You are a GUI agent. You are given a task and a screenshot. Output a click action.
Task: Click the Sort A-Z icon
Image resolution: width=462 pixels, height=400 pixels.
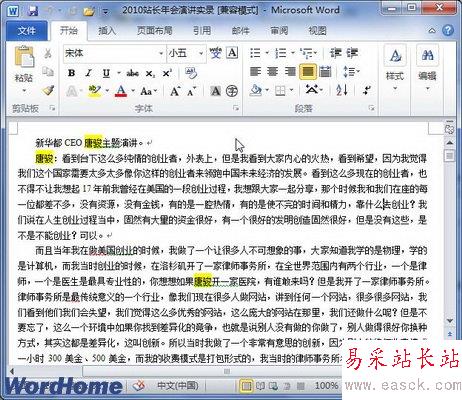pyautogui.click(x=342, y=90)
